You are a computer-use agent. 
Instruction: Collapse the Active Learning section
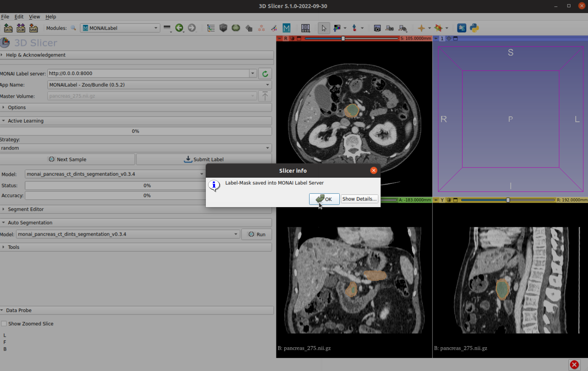pyautogui.click(x=25, y=121)
